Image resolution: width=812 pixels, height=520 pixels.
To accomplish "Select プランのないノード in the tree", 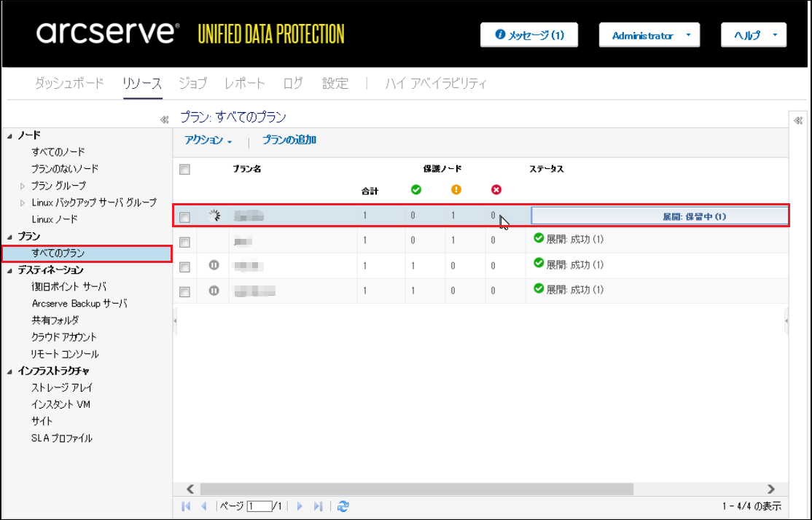I will (x=65, y=169).
